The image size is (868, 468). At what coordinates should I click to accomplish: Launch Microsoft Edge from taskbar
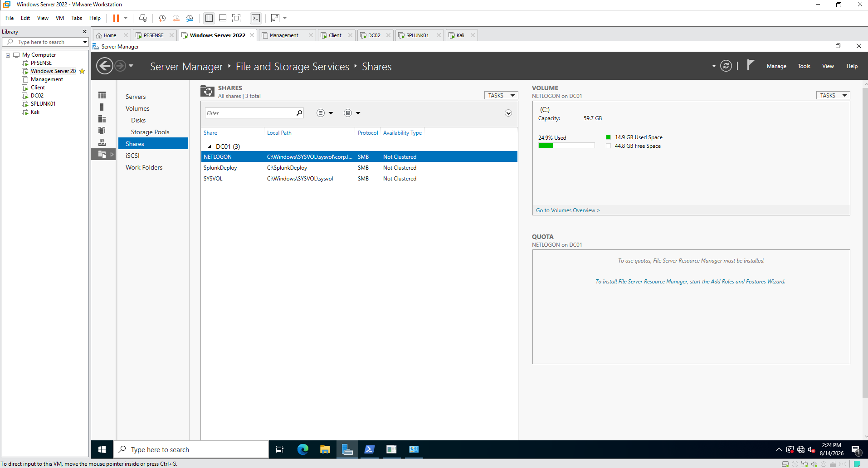(x=302, y=449)
